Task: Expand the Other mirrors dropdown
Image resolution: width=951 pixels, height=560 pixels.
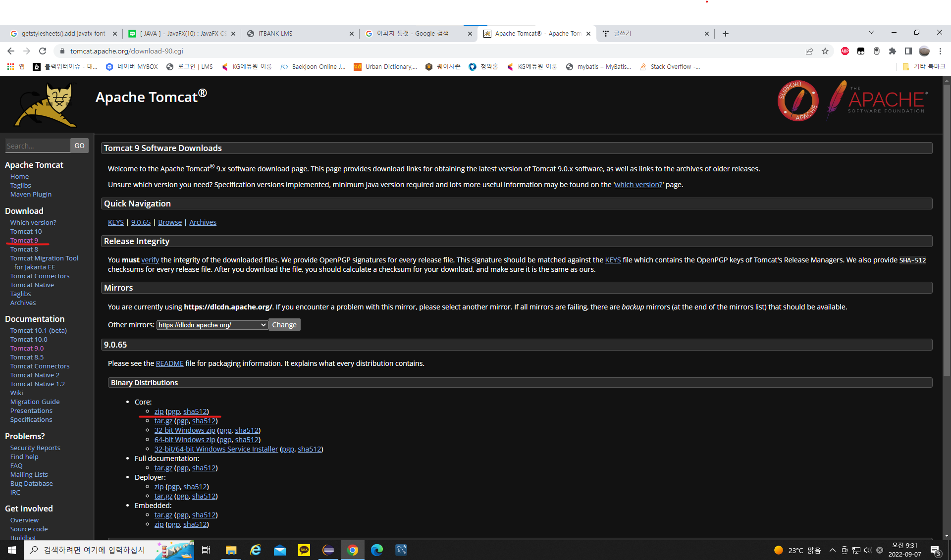Action: [x=212, y=325]
